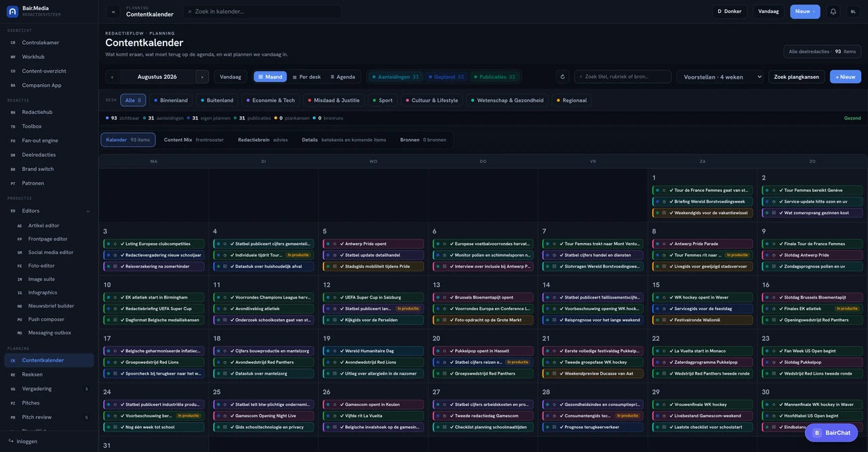Click the Bair.Media logo icon

point(12,12)
